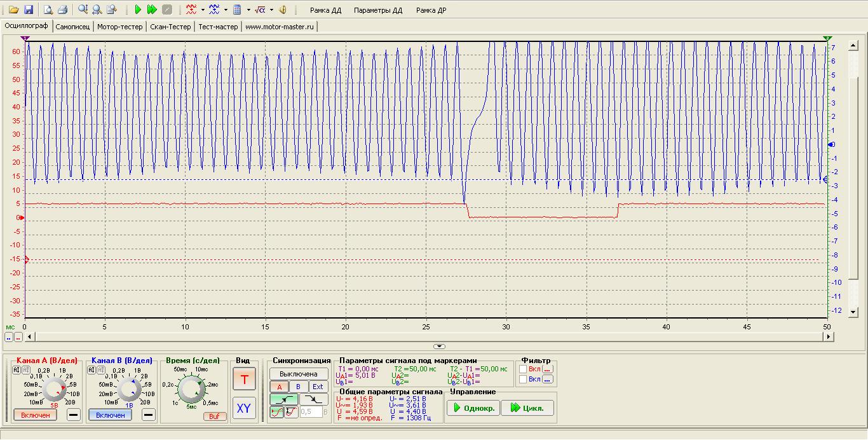Switch to the Мотор-тестер tab
Image resolution: width=868 pixels, height=440 pixels.
(120, 27)
